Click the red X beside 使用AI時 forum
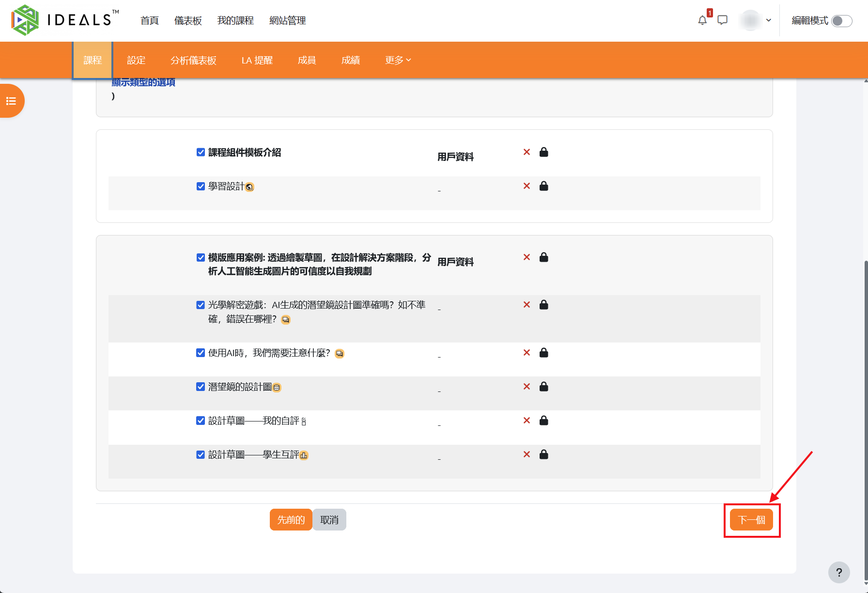Image resolution: width=868 pixels, height=593 pixels. (527, 353)
